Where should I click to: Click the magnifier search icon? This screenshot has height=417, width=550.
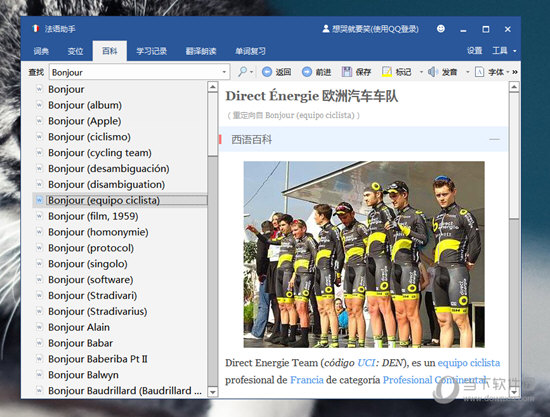tap(242, 72)
